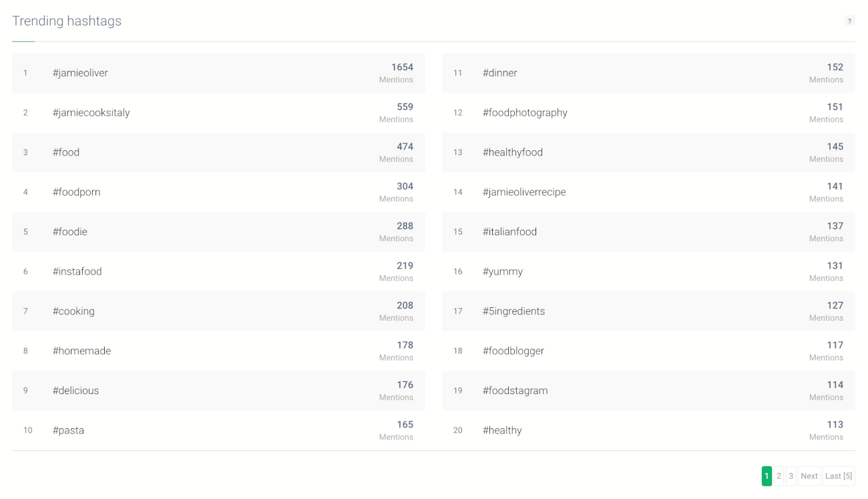The image size is (868, 499).
Task: Click the 219 mentions count
Action: (405, 266)
